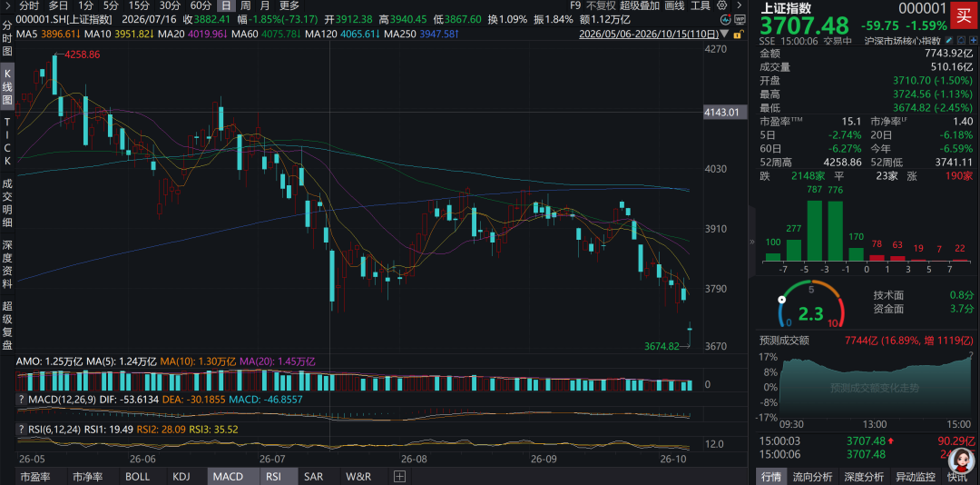Add an indicator with the plus icon
The height and width of the screenshot is (485, 980).
coord(399,476)
